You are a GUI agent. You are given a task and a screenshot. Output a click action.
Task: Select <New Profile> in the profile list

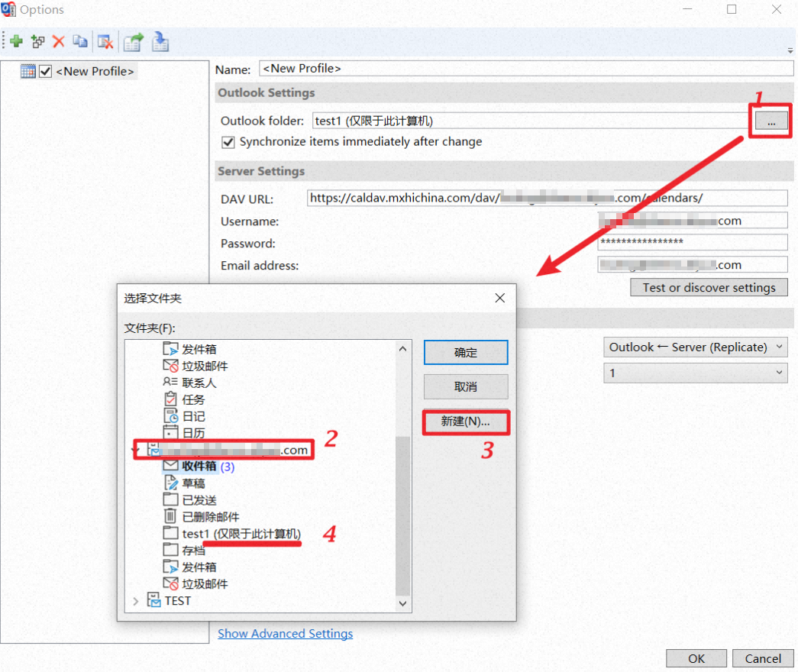(95, 71)
